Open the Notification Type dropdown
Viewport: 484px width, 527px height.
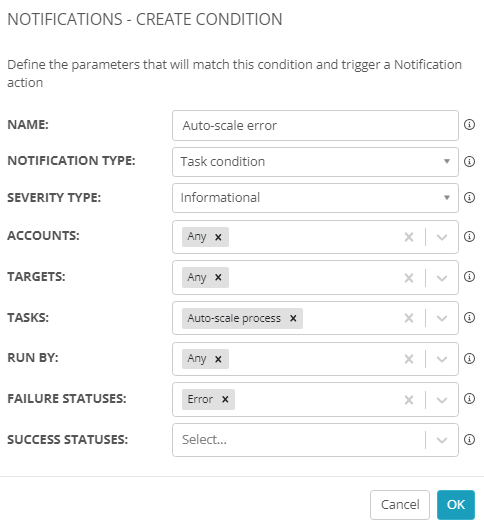(316, 162)
